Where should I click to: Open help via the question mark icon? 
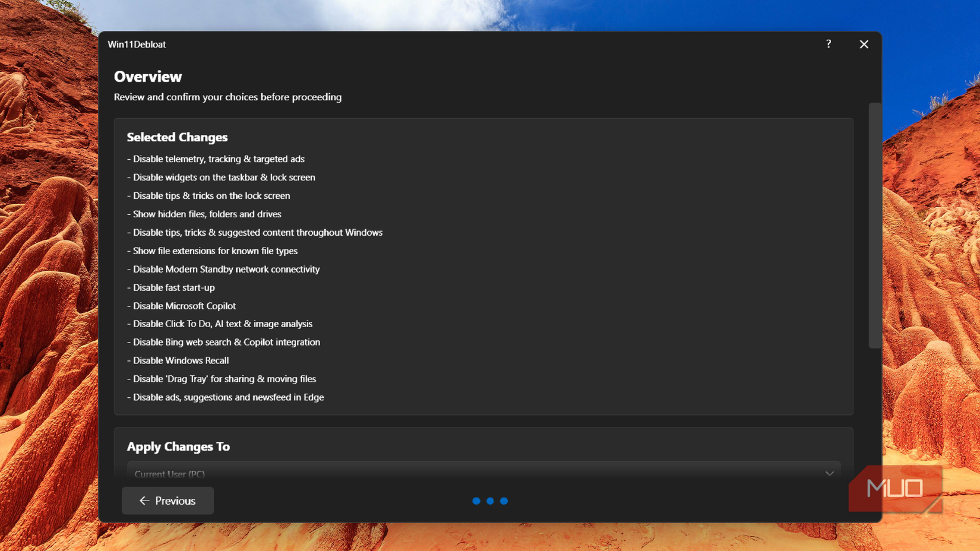pos(828,44)
